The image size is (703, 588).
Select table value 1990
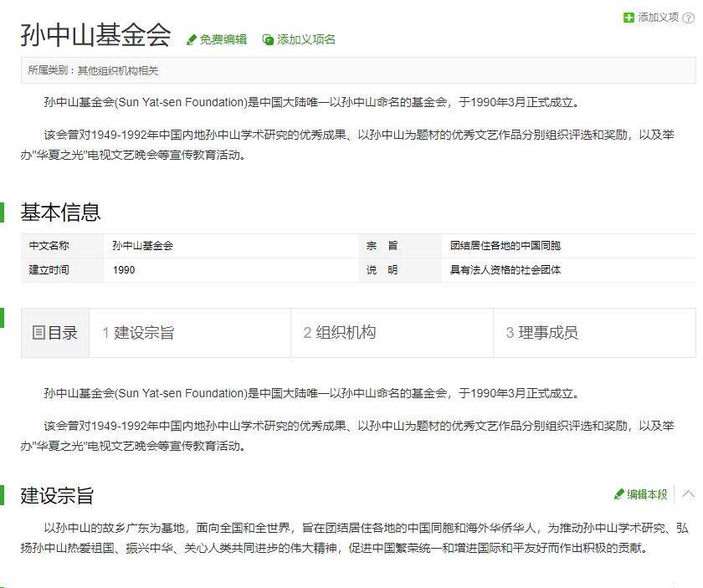(124, 270)
